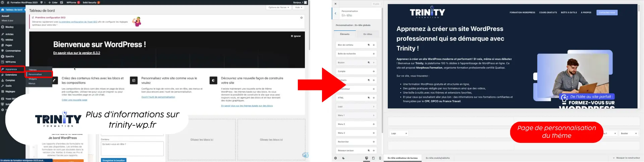Open the Formation WordPress 2023 site link
The width and height of the screenshot is (644, 162).
(x=22, y=2)
